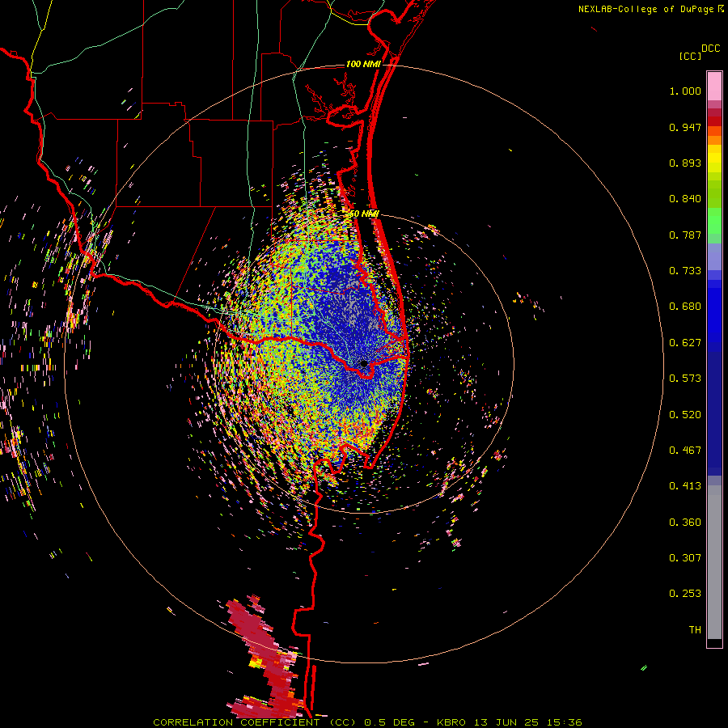Viewport: 728px width, 728px height.
Task: Click the 0.680 legend value
Action: [x=685, y=307]
